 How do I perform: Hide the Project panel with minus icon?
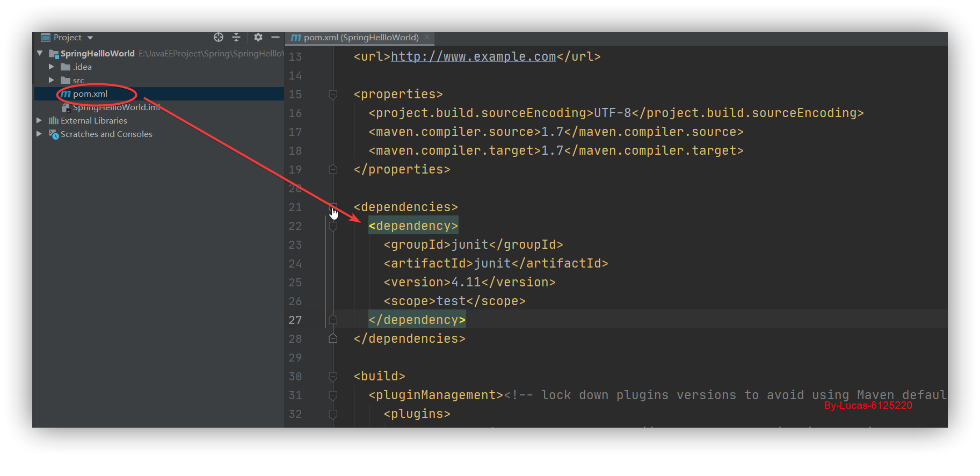coord(275,37)
